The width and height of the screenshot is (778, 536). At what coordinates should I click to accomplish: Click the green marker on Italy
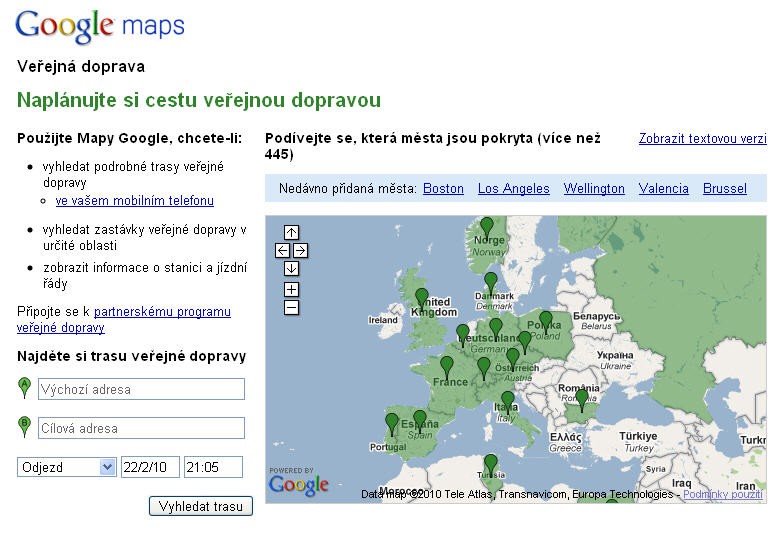(508, 402)
